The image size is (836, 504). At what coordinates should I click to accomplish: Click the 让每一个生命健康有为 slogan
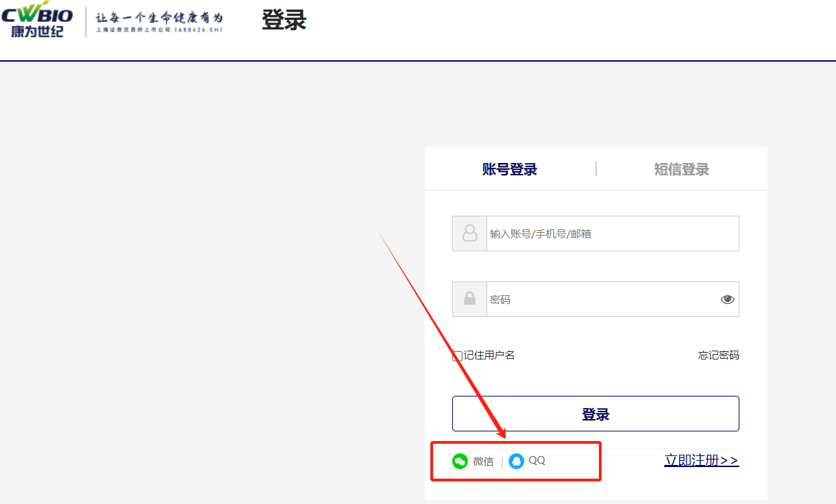click(159, 17)
